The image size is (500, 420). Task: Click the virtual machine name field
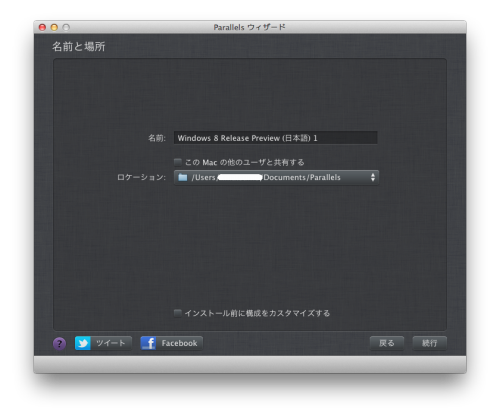[x=276, y=138]
